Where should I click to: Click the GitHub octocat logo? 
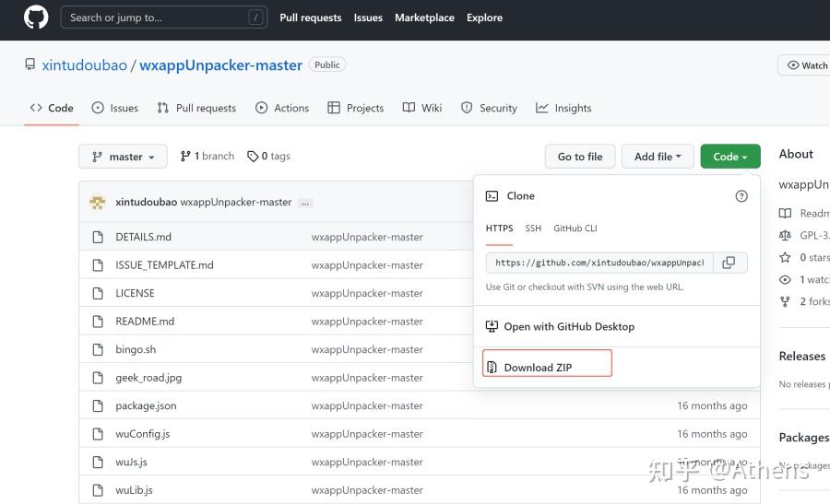(36, 18)
